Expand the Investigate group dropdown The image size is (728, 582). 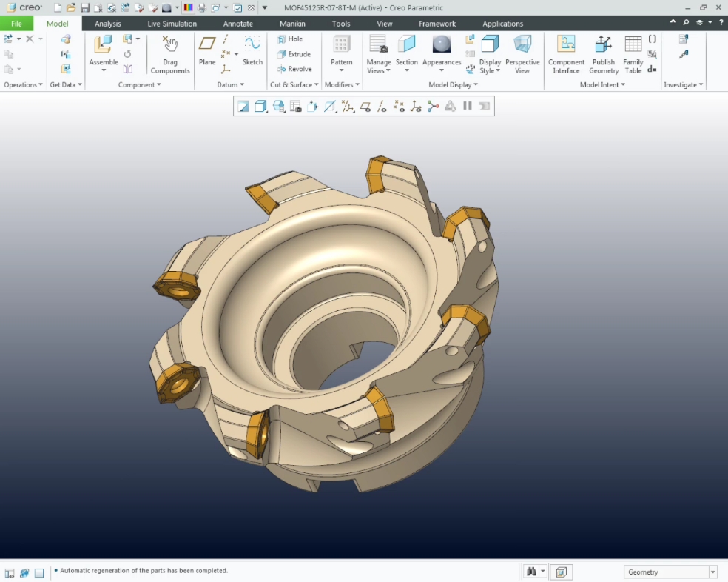point(684,84)
